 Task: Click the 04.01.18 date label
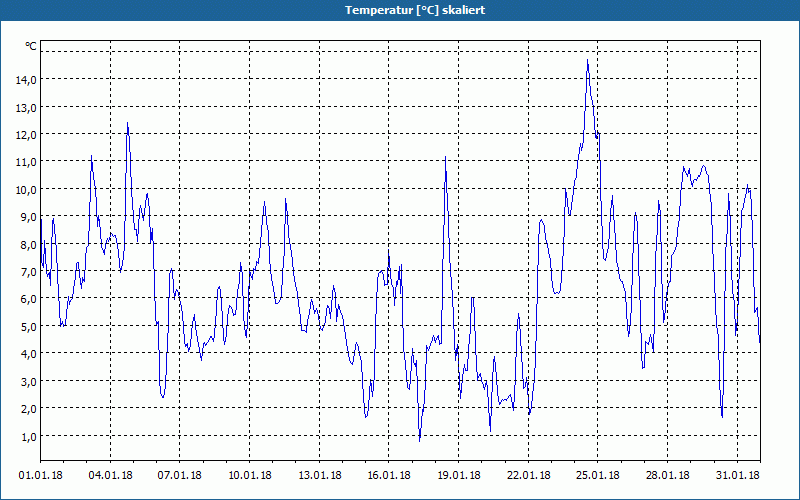click(110, 475)
